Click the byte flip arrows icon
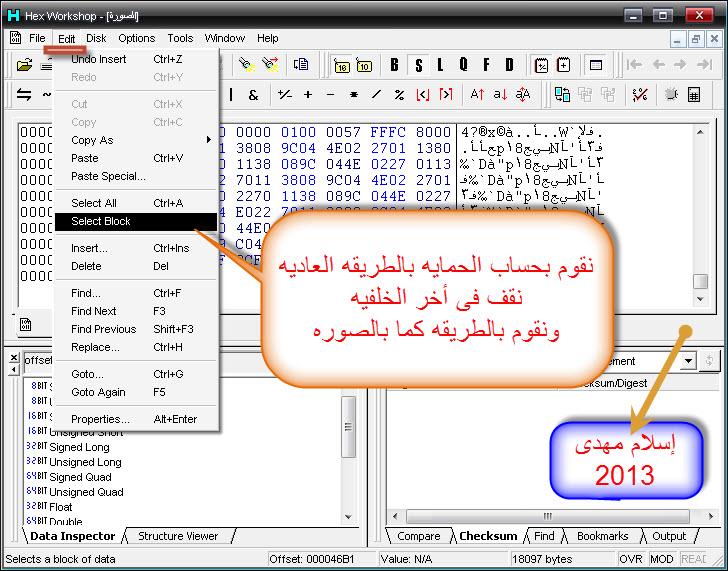Viewport: 728px width, 571px height. click(x=24, y=95)
